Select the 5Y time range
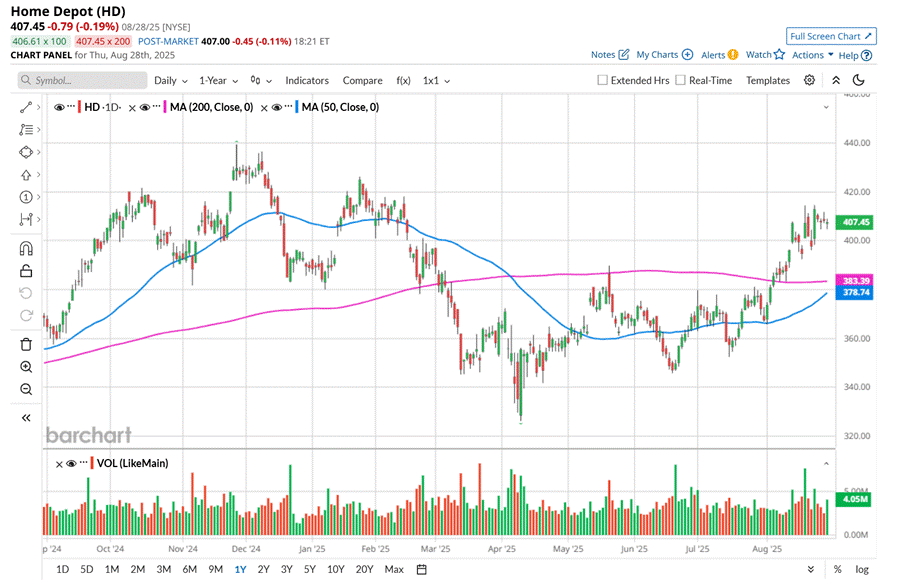This screenshot has height=586, width=904. point(310,570)
